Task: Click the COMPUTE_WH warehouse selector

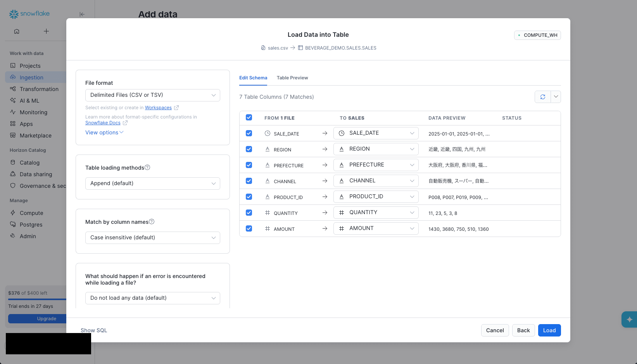Action: (x=537, y=35)
